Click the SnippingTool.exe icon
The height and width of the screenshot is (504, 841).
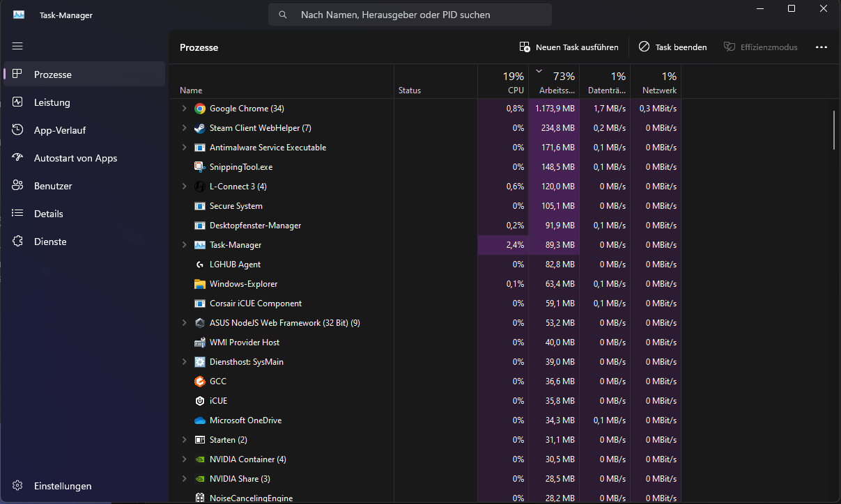[200, 167]
